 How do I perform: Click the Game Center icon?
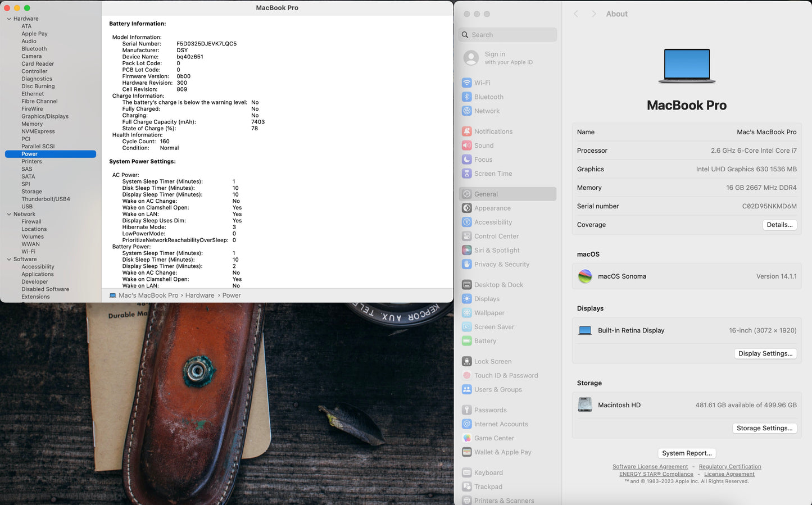pyautogui.click(x=466, y=438)
